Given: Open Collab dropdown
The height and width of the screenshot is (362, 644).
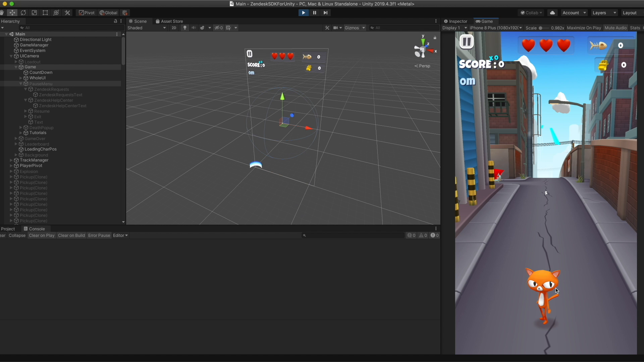Looking at the screenshot, I should (x=531, y=13).
